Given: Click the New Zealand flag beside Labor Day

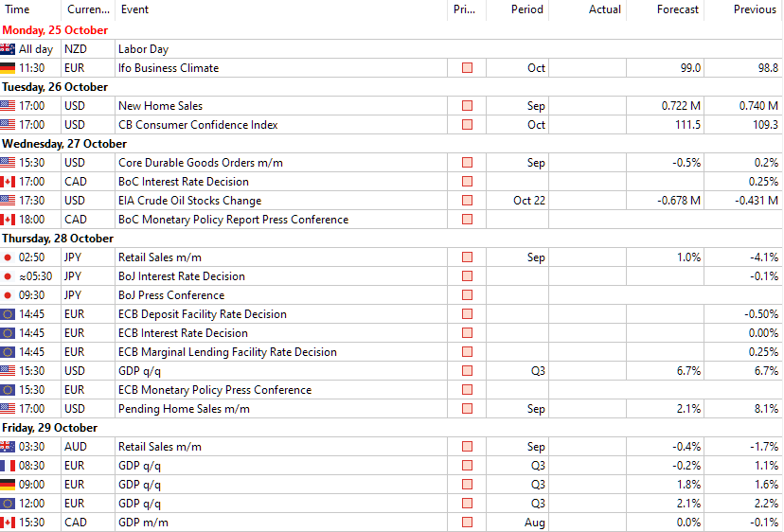Looking at the screenshot, I should point(8,49).
